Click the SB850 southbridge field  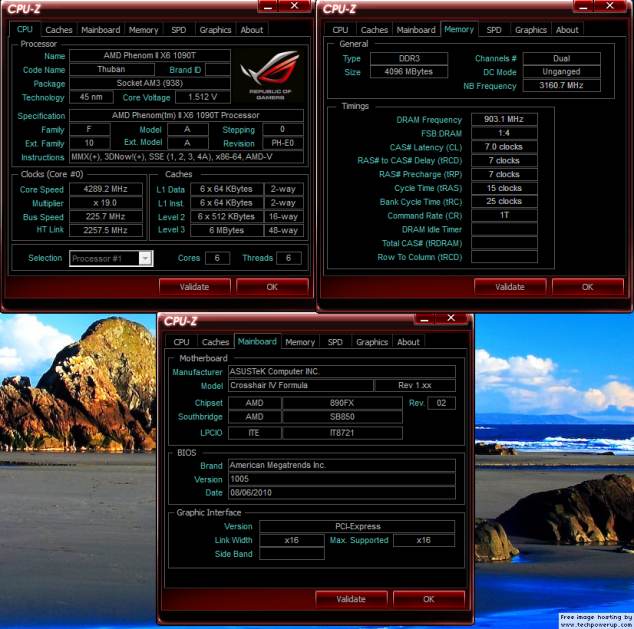[342, 417]
